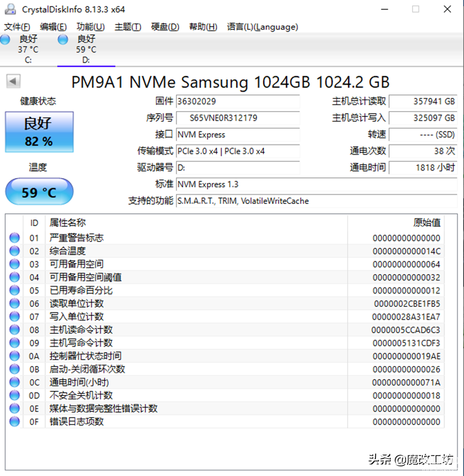Select the 读取单位计数 attribute row
Image resolution: width=464 pixels, height=476 pixels.
point(225,303)
